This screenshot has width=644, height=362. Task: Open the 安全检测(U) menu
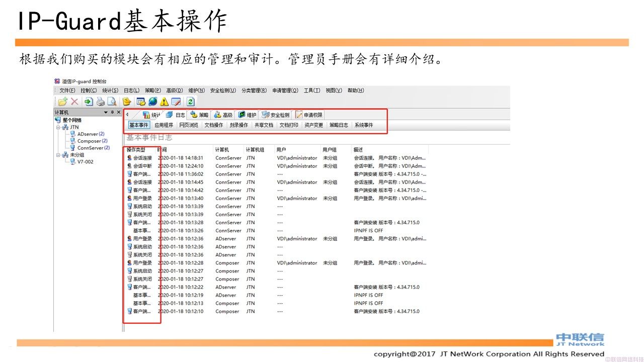point(223,90)
